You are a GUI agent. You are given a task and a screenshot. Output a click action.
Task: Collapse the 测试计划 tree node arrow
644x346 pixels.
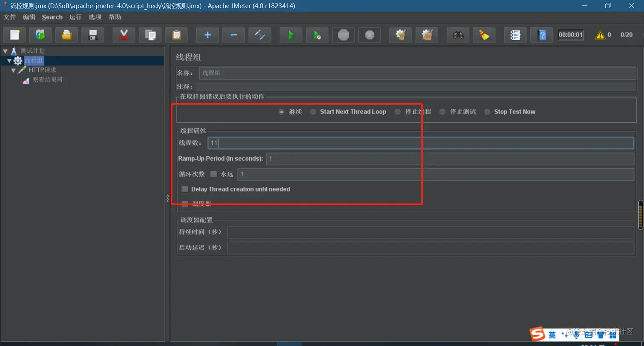click(5, 51)
